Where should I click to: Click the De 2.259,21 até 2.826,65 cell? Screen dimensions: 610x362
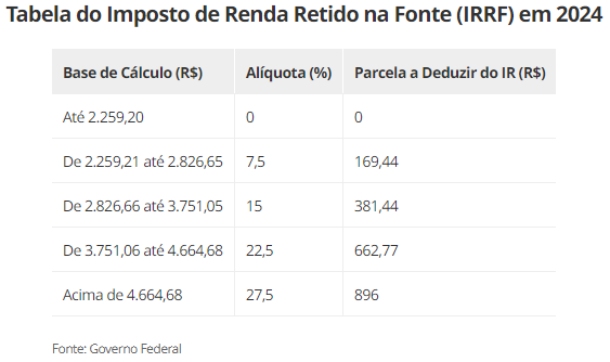click(143, 161)
